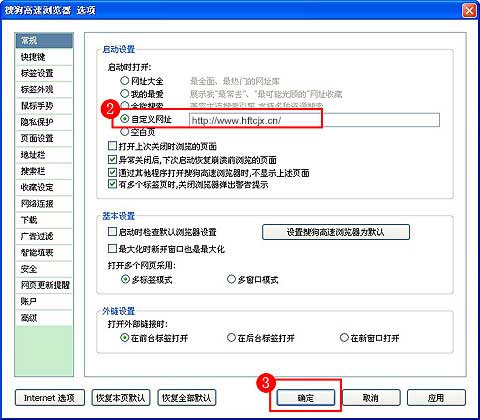Click the custom URL input field
This screenshot has width=480, height=420.
314,120
